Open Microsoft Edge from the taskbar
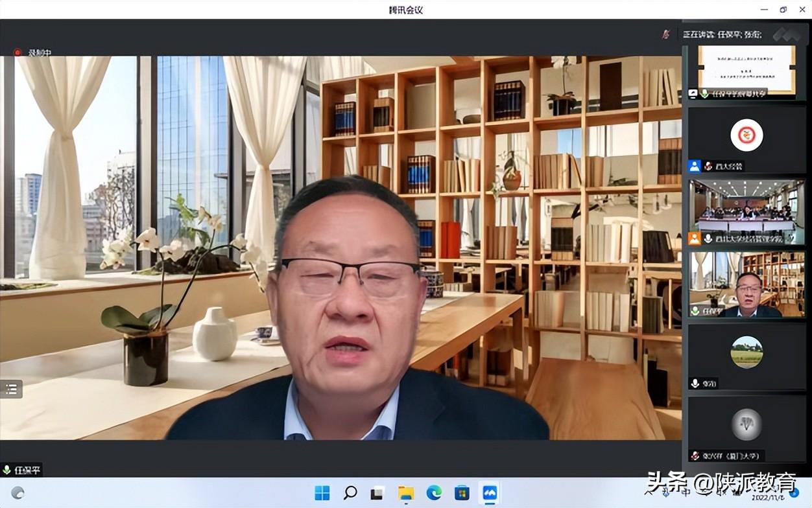This screenshot has height=508, width=812. [x=434, y=493]
